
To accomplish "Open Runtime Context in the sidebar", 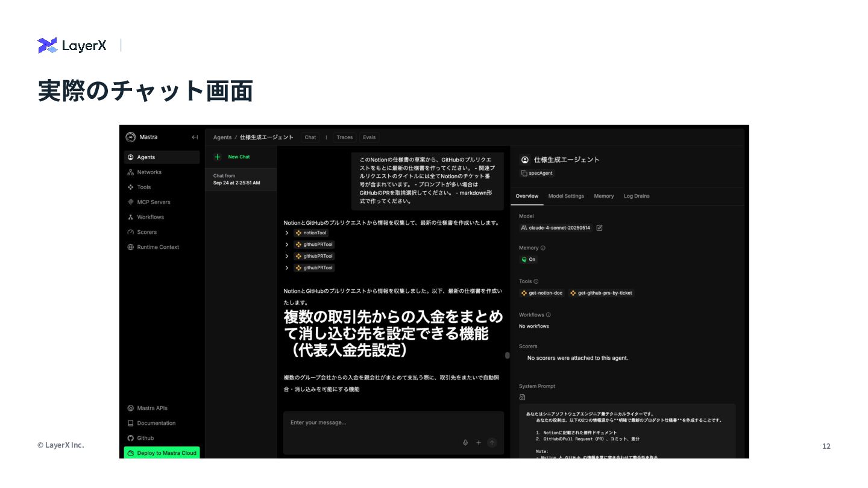I will [x=162, y=247].
